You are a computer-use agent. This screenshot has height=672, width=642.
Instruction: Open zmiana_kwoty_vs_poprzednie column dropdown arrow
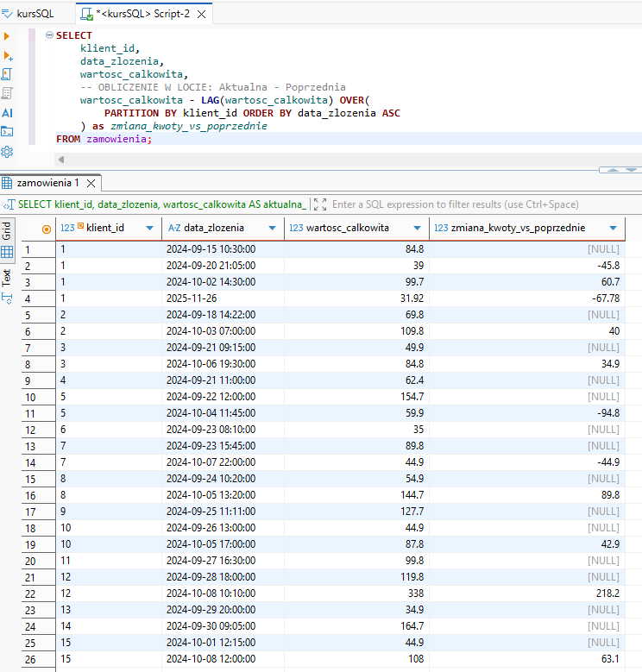(614, 228)
